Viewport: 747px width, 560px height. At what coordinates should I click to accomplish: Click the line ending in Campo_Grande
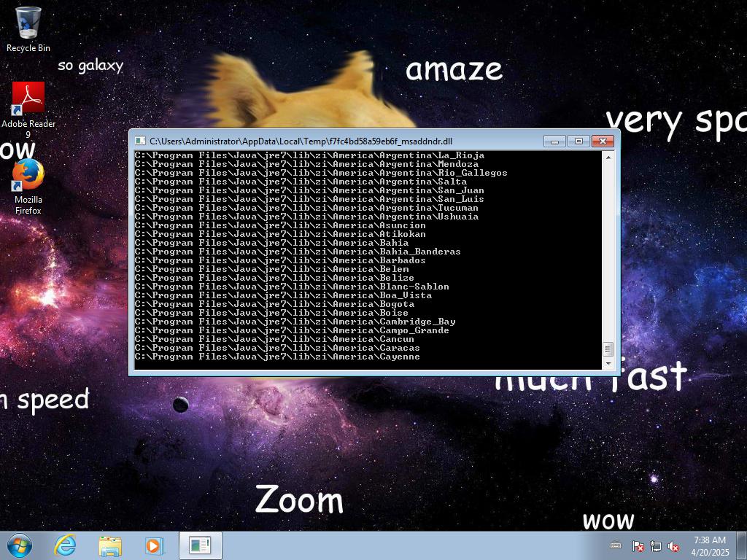pyautogui.click(x=292, y=330)
